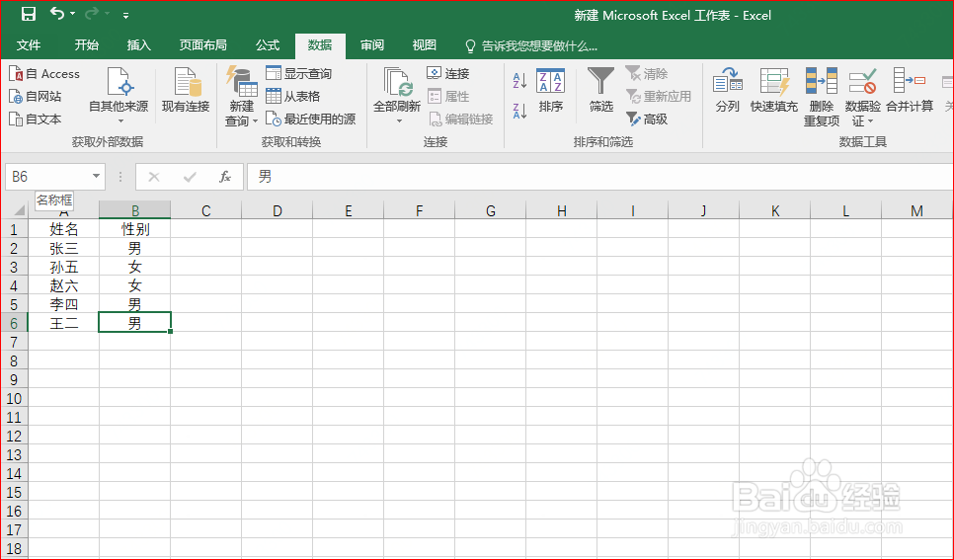
Task: Click 最近使用的源
Action: (x=311, y=119)
